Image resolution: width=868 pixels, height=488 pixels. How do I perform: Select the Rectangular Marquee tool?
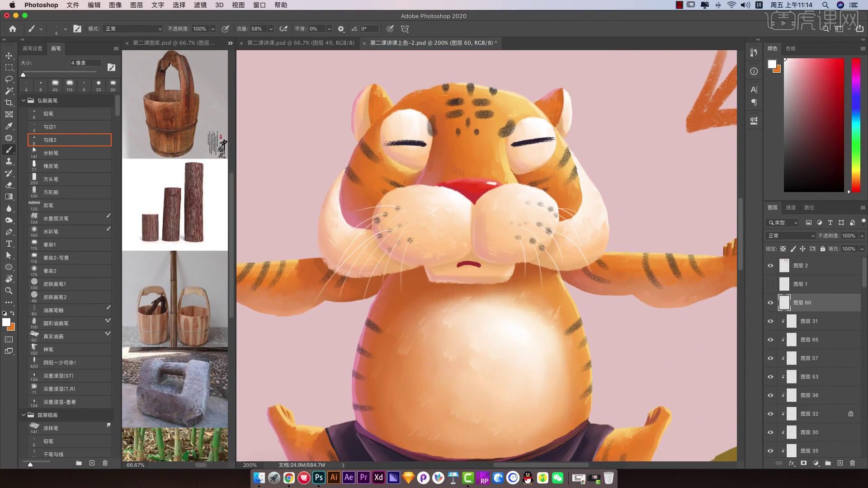pos(9,67)
